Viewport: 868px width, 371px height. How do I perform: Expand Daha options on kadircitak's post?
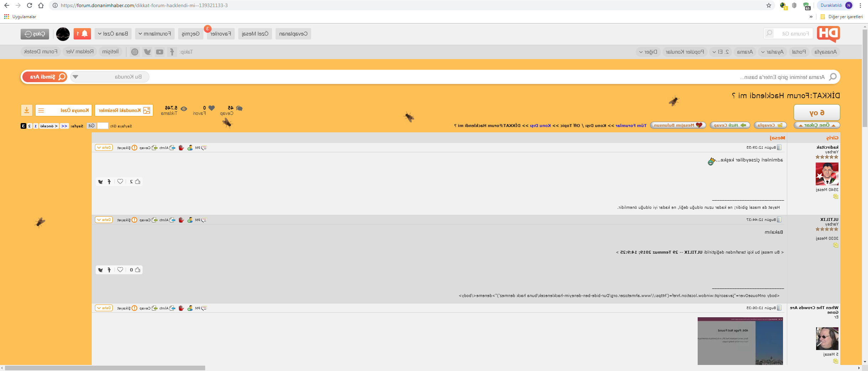(x=104, y=148)
